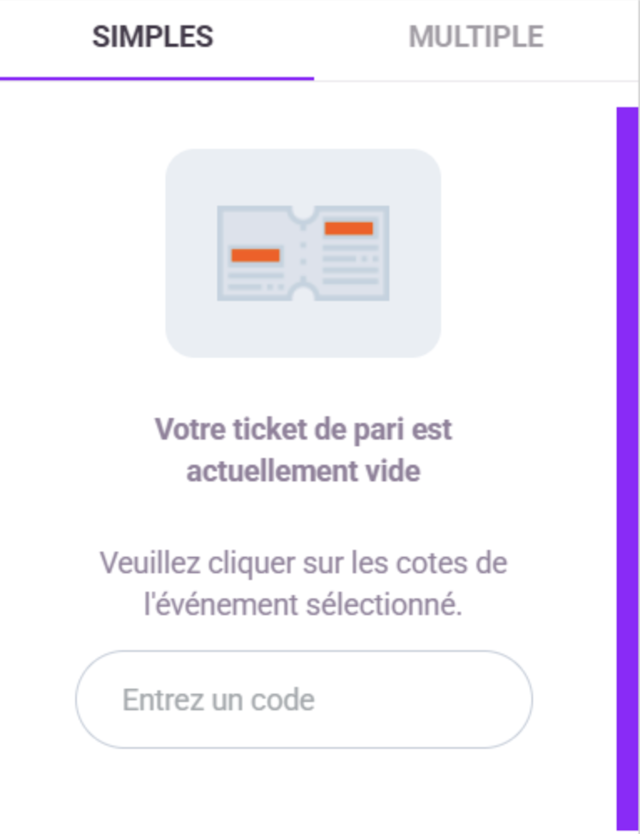
Task: Click the gray lines under the left orange bar
Action: 255,280
